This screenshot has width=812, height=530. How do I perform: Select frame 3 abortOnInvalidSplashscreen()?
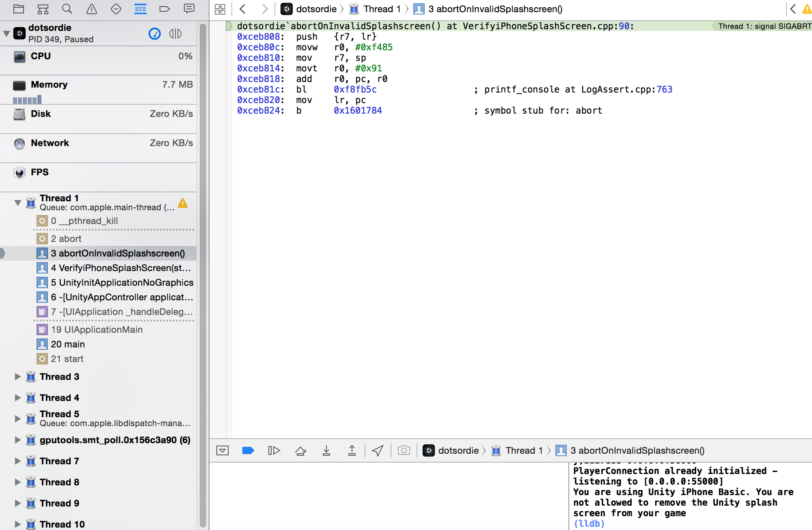pyautogui.click(x=98, y=253)
